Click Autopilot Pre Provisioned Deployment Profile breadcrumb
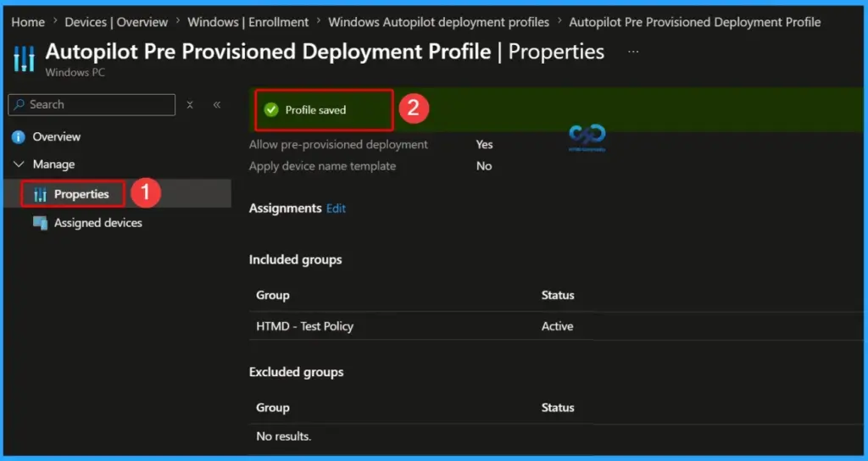This screenshot has height=461, width=868. coord(695,23)
